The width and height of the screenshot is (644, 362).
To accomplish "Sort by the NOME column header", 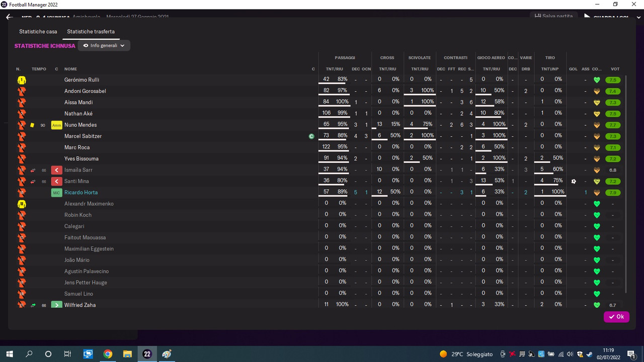I will pos(70,69).
